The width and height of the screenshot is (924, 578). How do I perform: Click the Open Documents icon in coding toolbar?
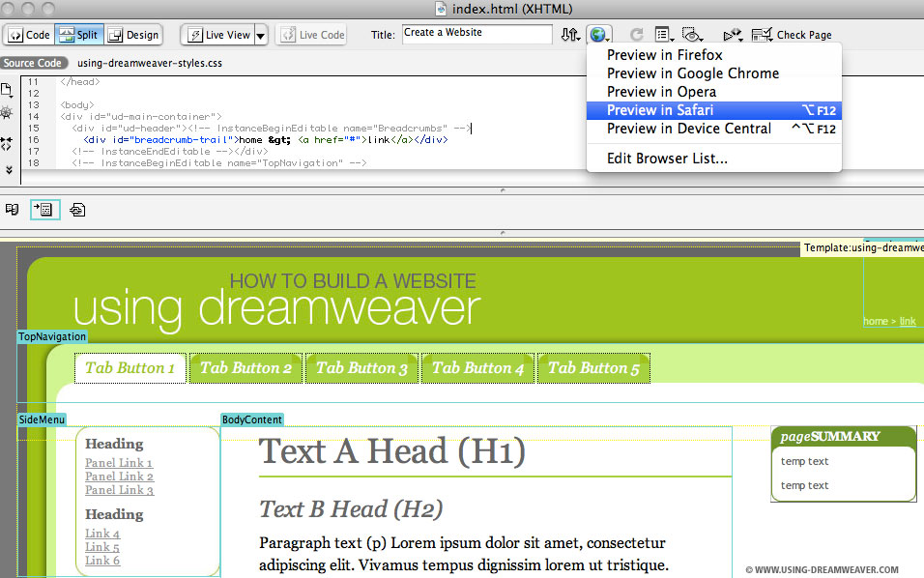click(7, 90)
